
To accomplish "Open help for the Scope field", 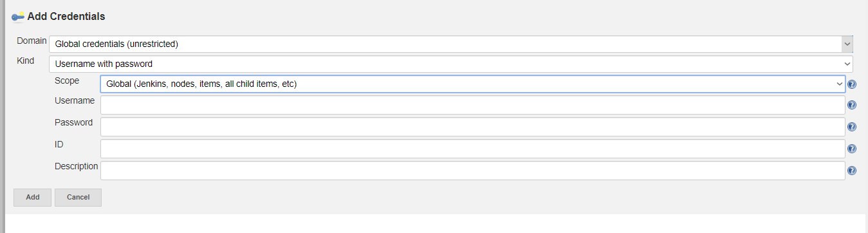I will 852,84.
